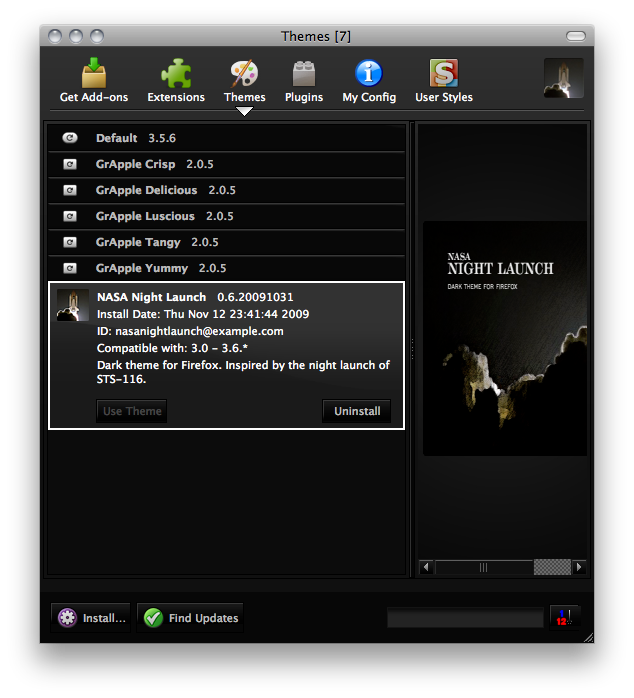Open the User Styles section

click(x=443, y=80)
